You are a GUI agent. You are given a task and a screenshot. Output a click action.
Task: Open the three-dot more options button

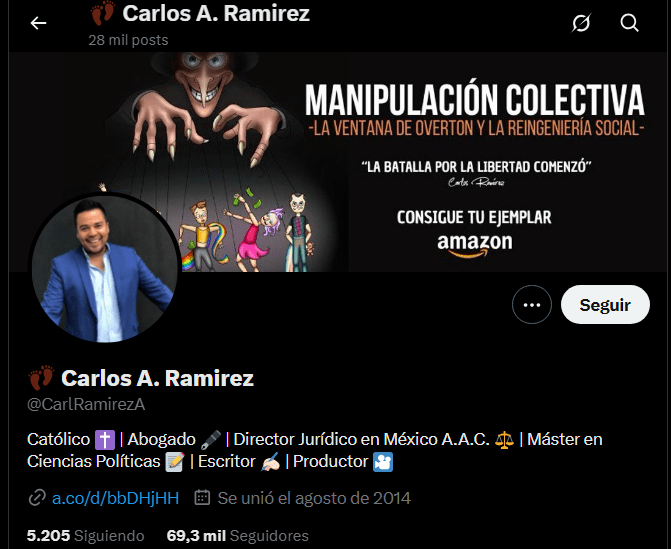point(531,305)
